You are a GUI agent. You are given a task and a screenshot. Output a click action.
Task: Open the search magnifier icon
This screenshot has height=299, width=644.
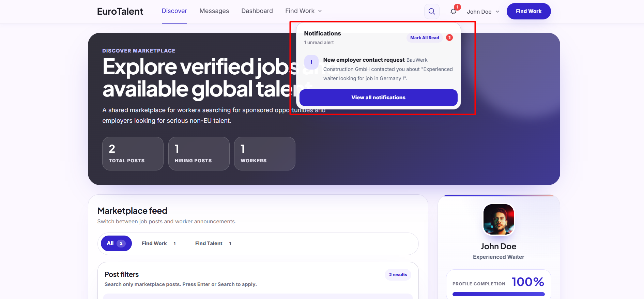(432, 11)
